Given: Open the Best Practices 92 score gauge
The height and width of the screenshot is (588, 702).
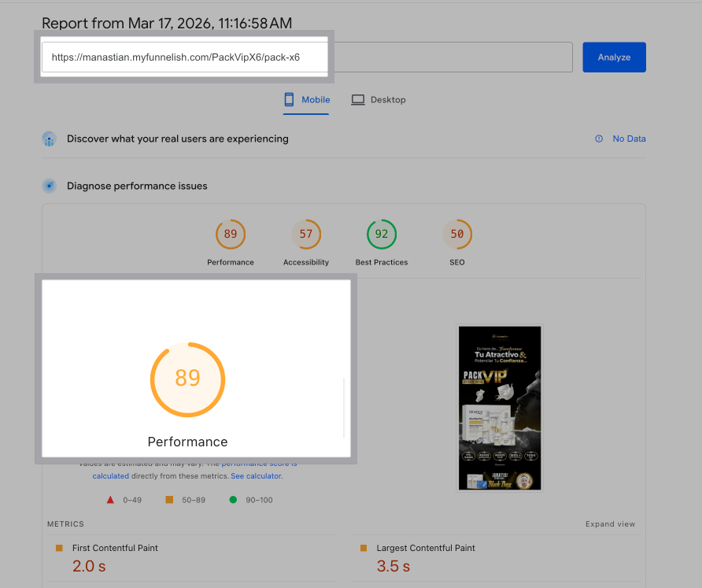Looking at the screenshot, I should 382,235.
